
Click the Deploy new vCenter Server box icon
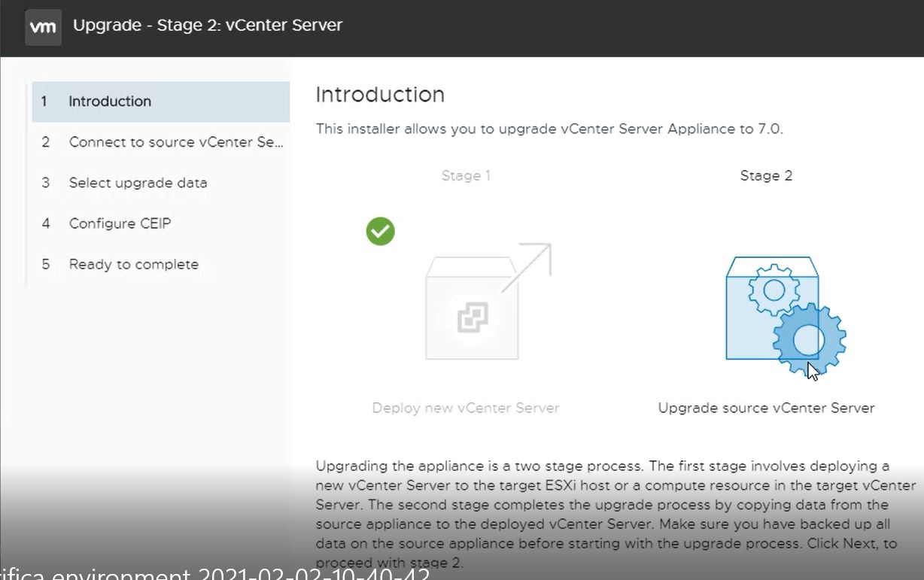[488, 302]
